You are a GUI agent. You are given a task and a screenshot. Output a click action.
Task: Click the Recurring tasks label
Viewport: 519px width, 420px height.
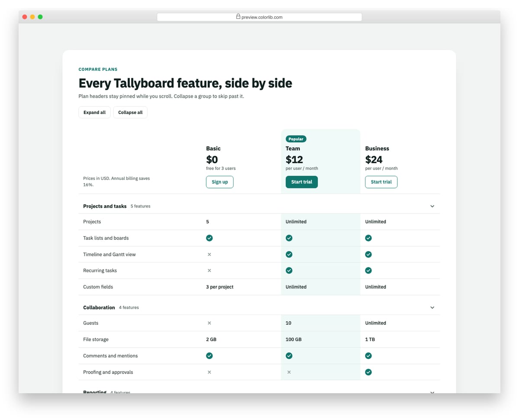pyautogui.click(x=100, y=270)
